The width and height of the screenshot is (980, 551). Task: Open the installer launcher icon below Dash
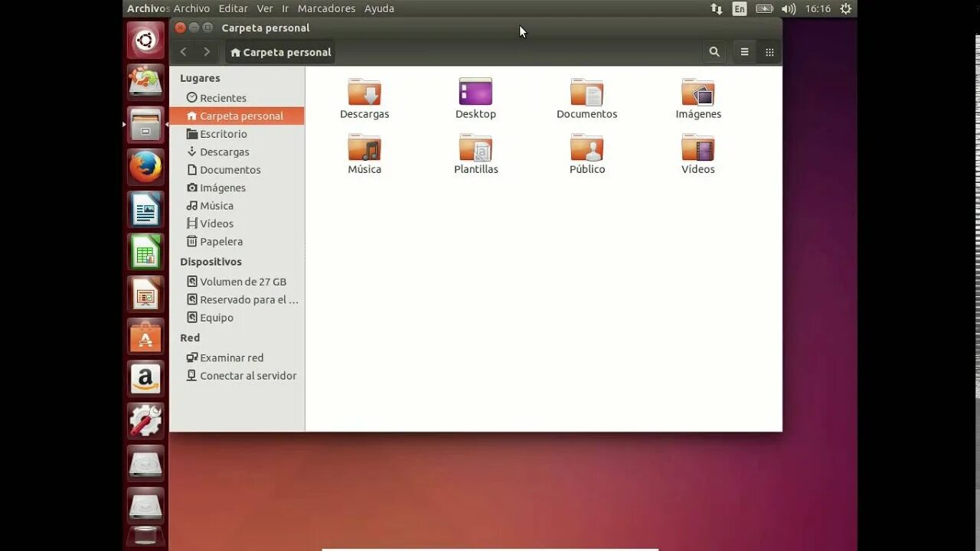pos(145,82)
